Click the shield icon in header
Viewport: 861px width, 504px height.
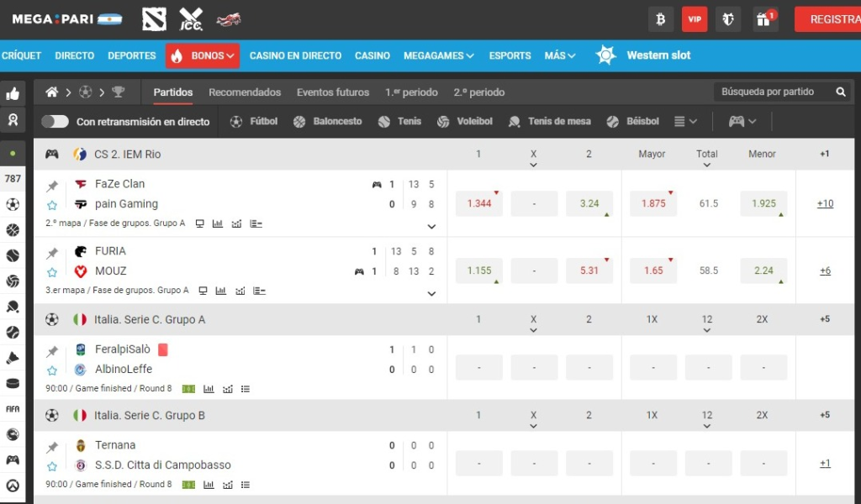click(728, 20)
